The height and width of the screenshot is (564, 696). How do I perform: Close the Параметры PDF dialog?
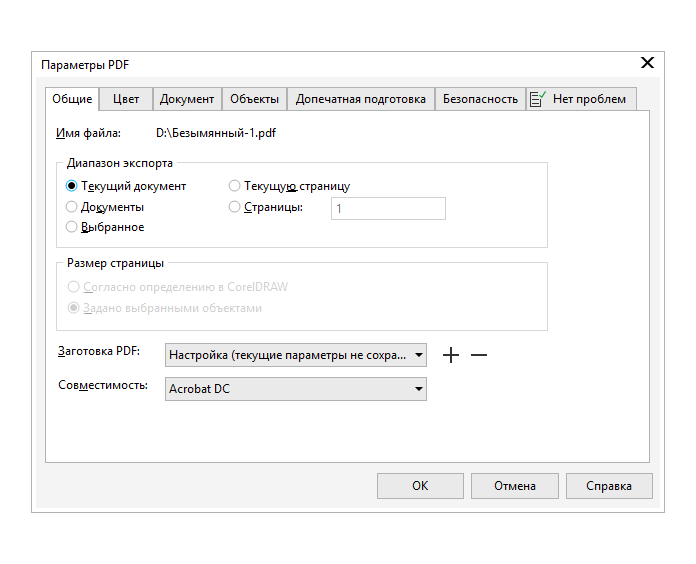coord(647,63)
